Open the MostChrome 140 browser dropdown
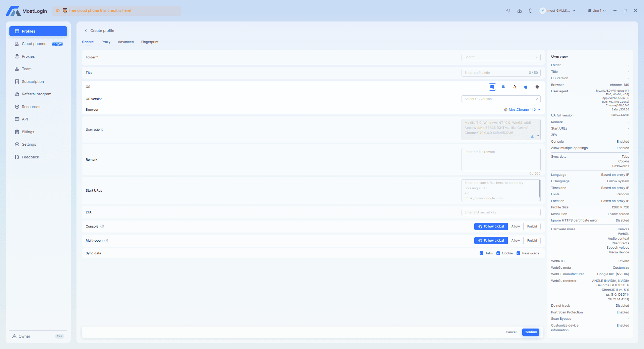 522,110
